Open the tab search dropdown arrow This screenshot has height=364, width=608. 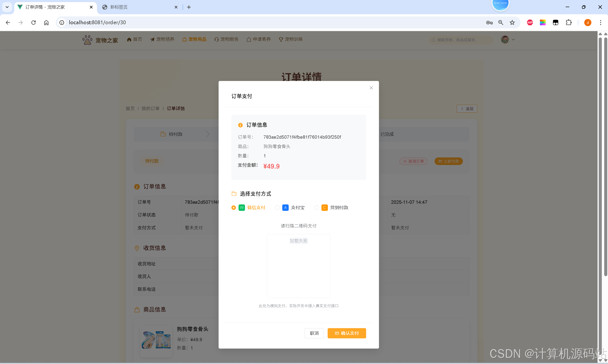[x=7, y=7]
